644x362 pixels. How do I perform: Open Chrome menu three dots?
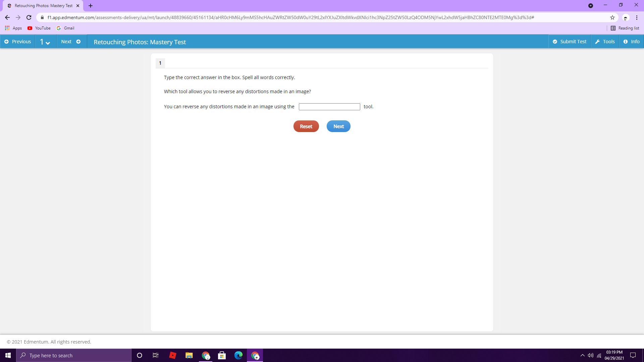pos(637,17)
